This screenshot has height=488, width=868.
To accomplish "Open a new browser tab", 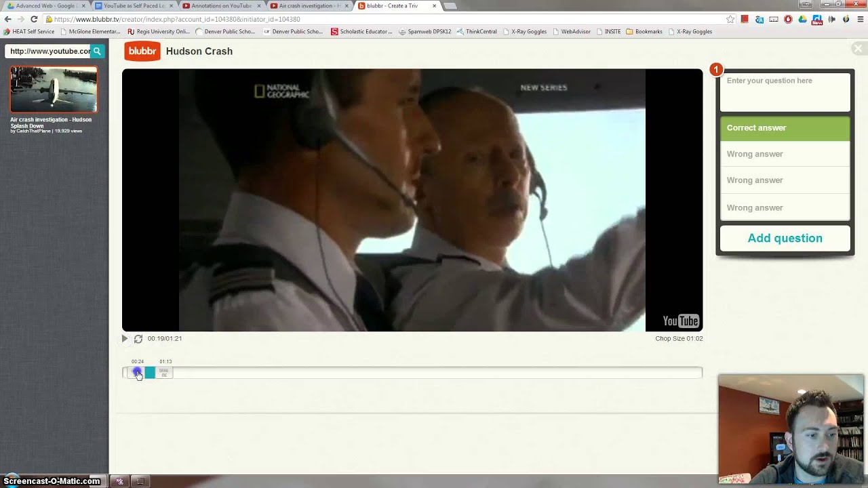I will 450,6.
